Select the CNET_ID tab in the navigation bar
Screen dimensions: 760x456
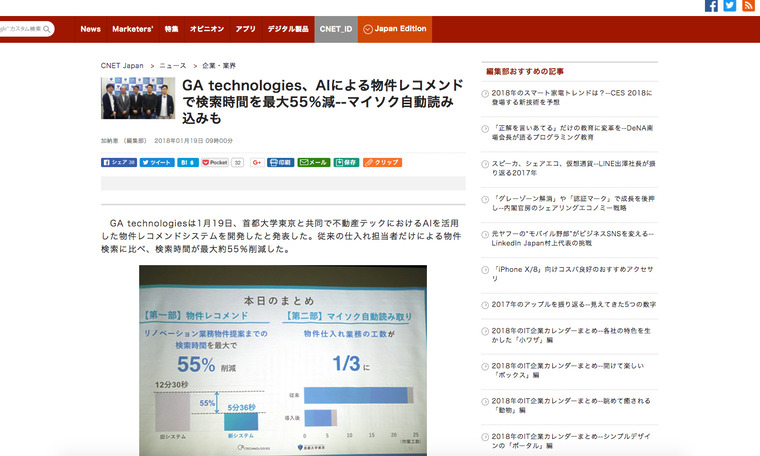(335, 29)
